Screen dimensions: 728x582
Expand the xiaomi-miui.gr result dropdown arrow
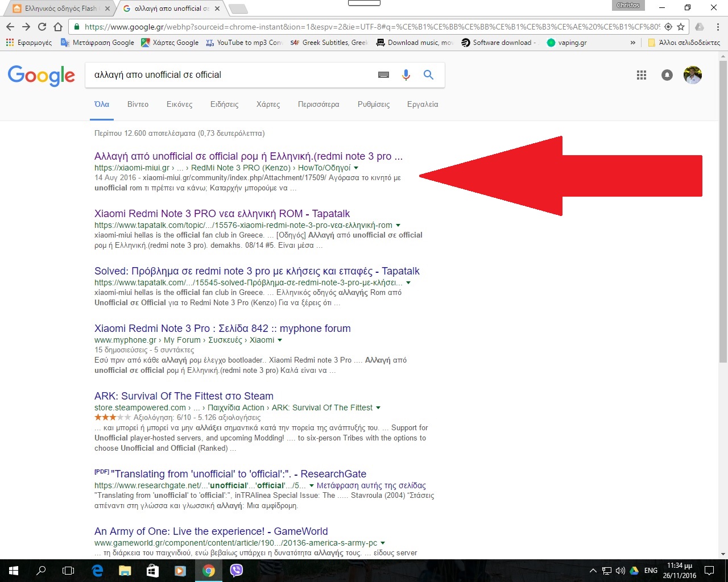pos(356,168)
